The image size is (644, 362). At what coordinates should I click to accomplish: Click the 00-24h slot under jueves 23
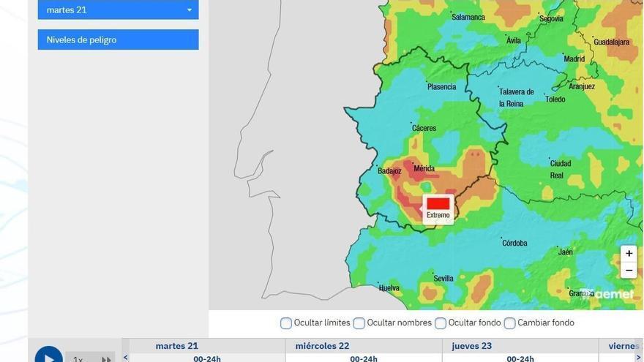click(520, 358)
